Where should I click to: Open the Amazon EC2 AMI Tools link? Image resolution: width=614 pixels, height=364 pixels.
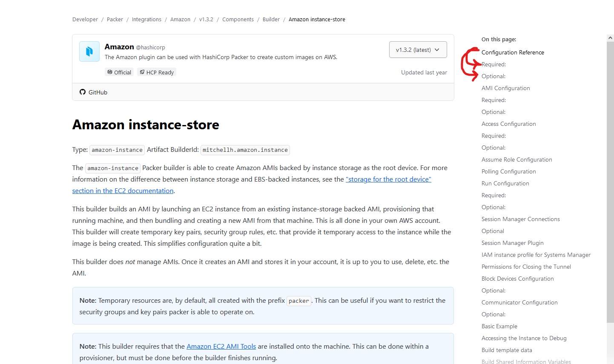(x=221, y=346)
